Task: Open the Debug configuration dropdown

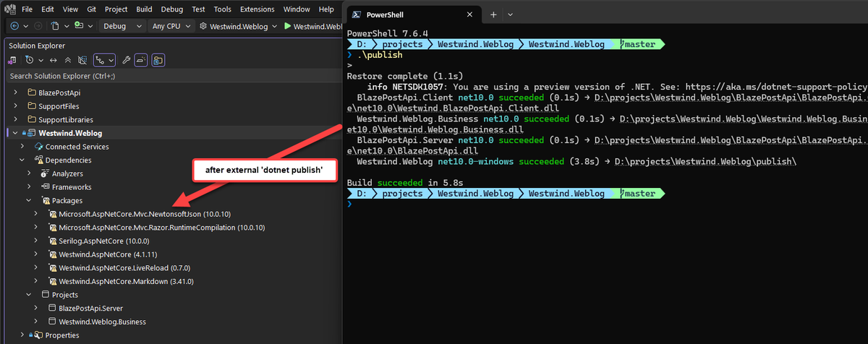Action: [x=122, y=26]
